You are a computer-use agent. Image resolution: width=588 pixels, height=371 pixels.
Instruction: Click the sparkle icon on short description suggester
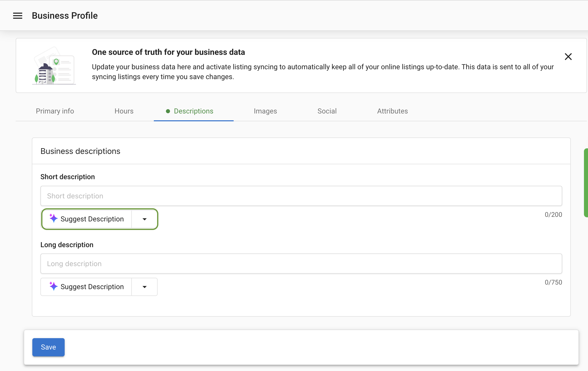point(53,218)
